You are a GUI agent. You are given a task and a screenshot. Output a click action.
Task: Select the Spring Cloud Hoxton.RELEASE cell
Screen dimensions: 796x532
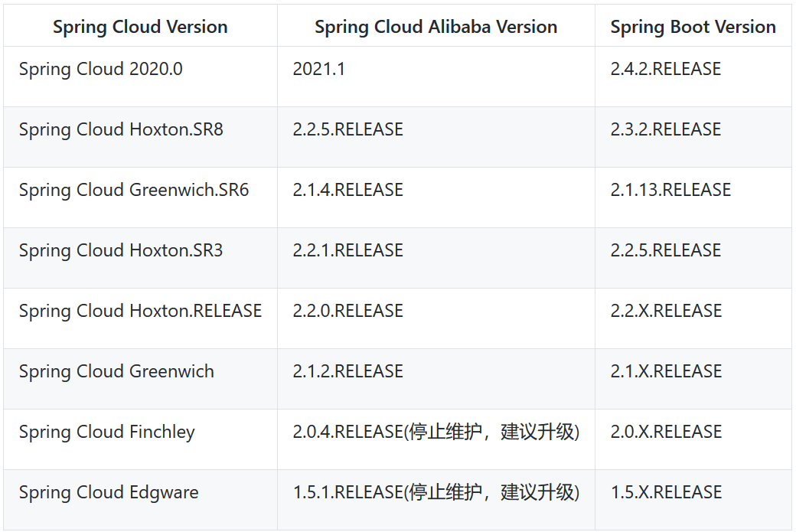pyautogui.click(x=140, y=318)
